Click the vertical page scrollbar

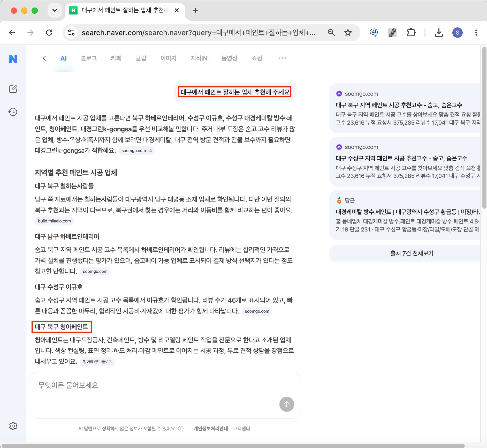(x=484, y=127)
